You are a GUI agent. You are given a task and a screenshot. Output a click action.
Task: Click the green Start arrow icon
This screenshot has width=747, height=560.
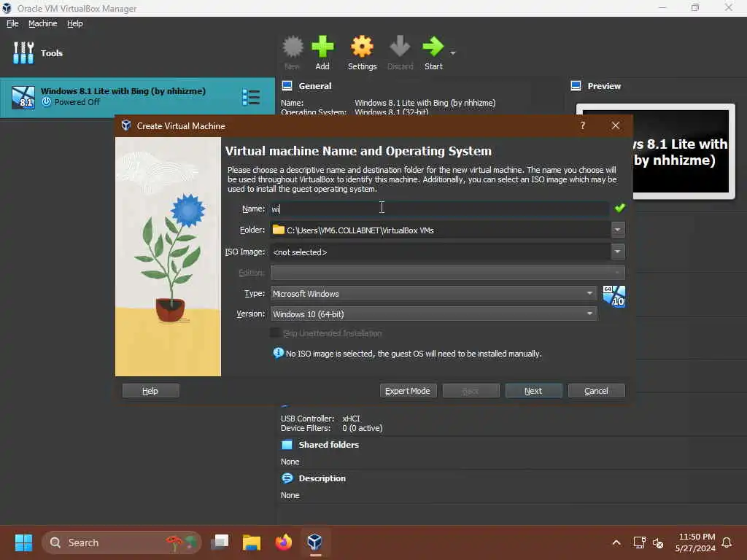tap(433, 47)
